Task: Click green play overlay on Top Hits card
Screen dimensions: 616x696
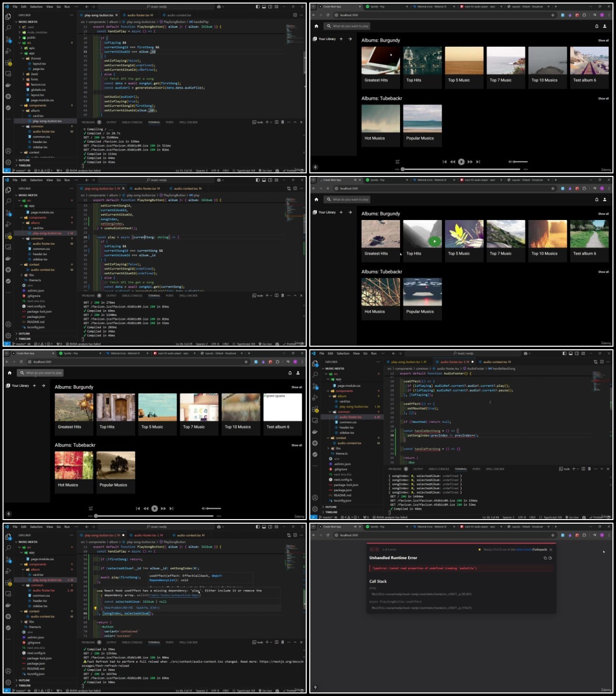Action: coord(434,241)
